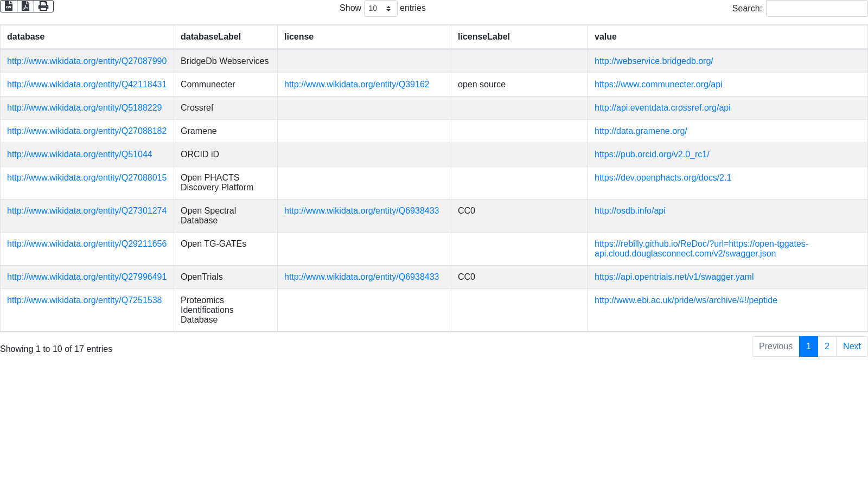Visit data.gramene.org link

(x=641, y=131)
